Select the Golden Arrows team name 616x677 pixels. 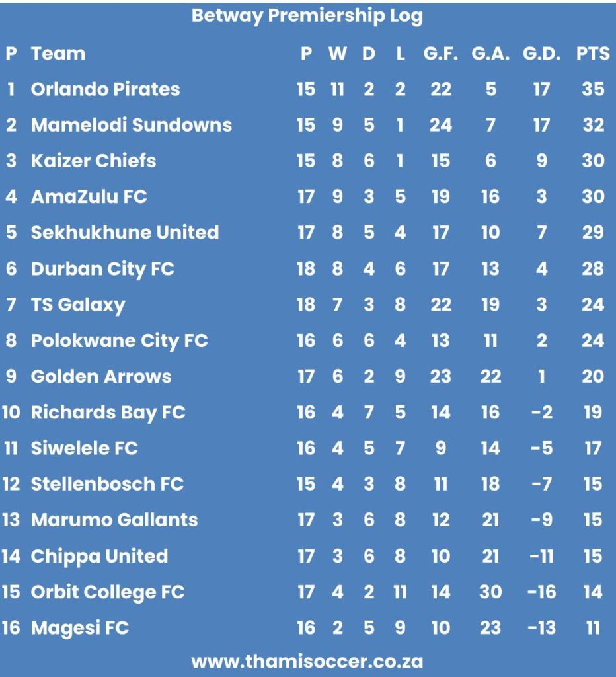[101, 376]
